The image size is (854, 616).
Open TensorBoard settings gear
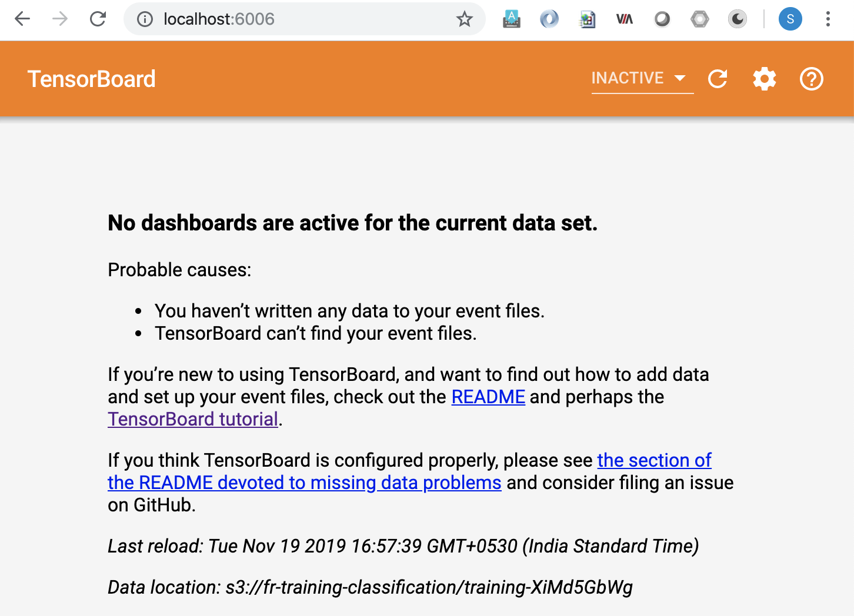764,78
